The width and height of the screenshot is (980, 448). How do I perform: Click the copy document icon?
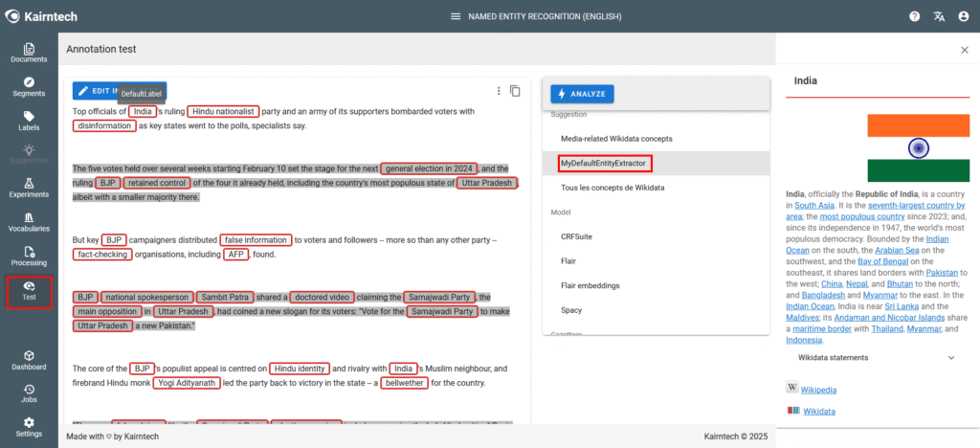point(515,91)
